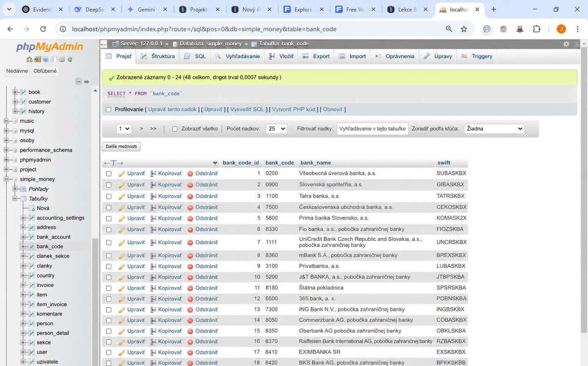
Task: Click the bank_code table icon in sidebar
Action: click(x=31, y=247)
